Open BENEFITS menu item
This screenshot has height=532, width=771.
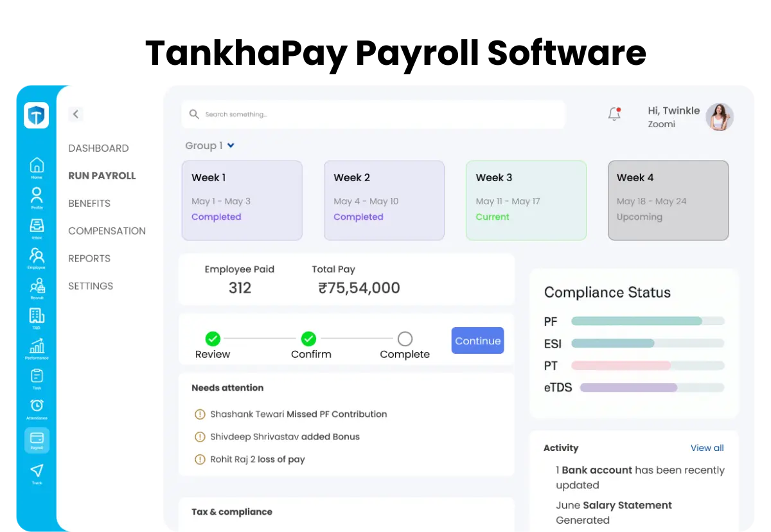click(x=89, y=204)
